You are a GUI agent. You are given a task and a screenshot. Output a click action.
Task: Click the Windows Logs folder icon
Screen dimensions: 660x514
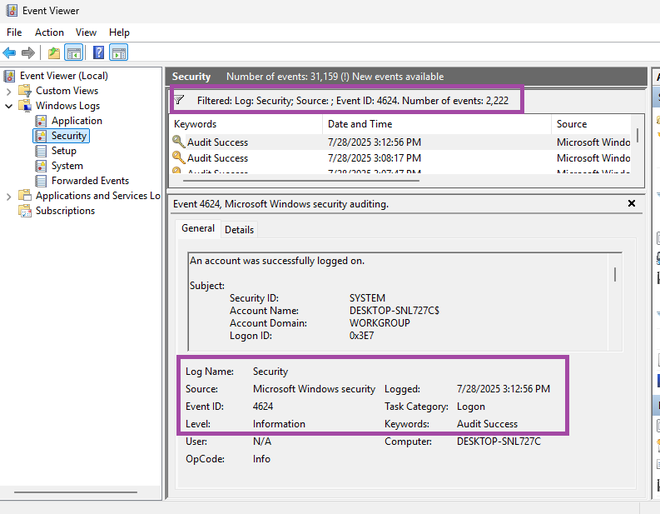pos(25,106)
